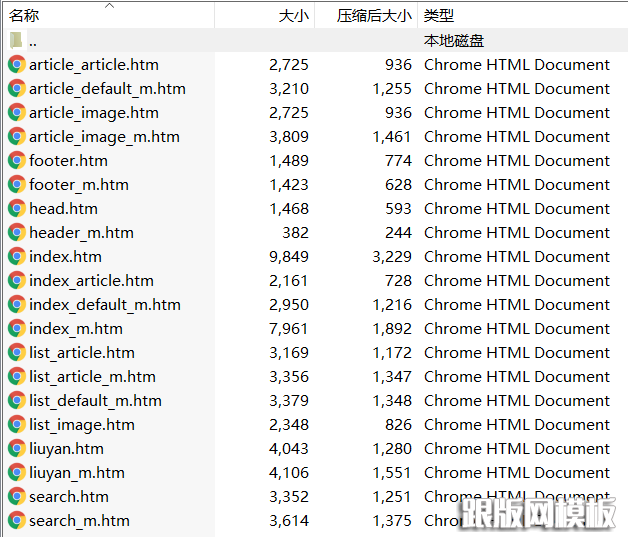The image size is (628, 537).
Task: Click the 压缩后大小 column header
Action: 374,16
